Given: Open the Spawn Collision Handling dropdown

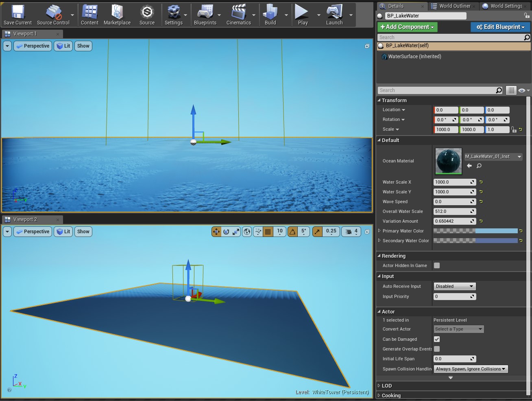Looking at the screenshot, I should (471, 369).
